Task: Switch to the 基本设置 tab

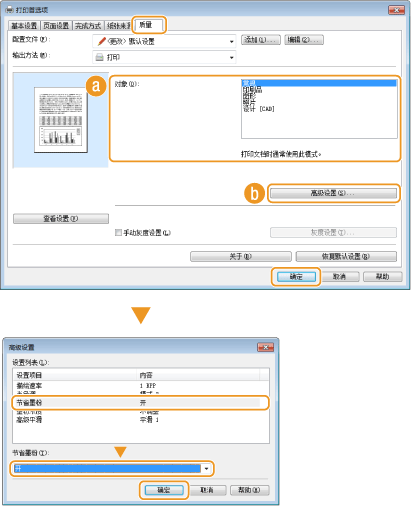Action: point(24,26)
